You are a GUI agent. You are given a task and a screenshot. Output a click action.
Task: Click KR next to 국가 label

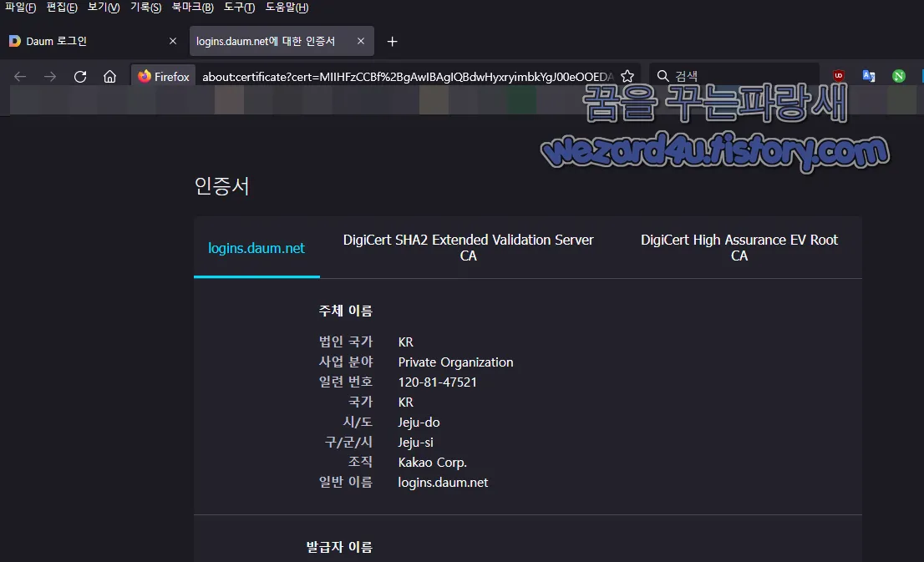point(405,403)
